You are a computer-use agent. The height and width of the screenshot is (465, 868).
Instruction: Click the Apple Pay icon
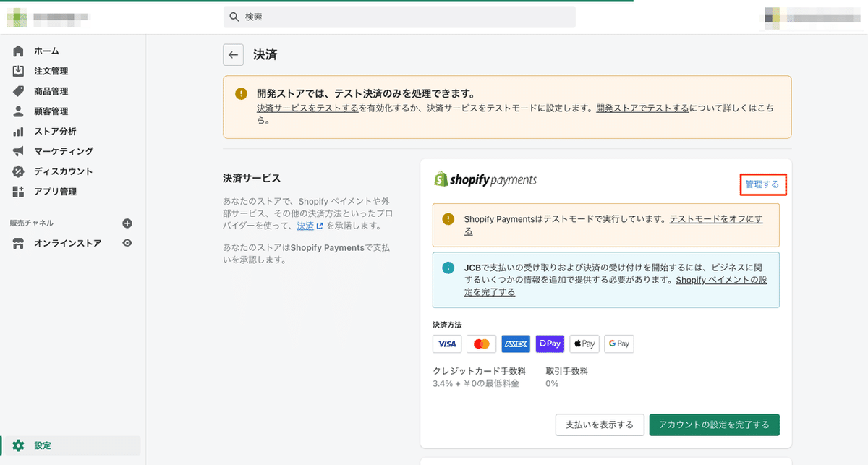point(584,344)
